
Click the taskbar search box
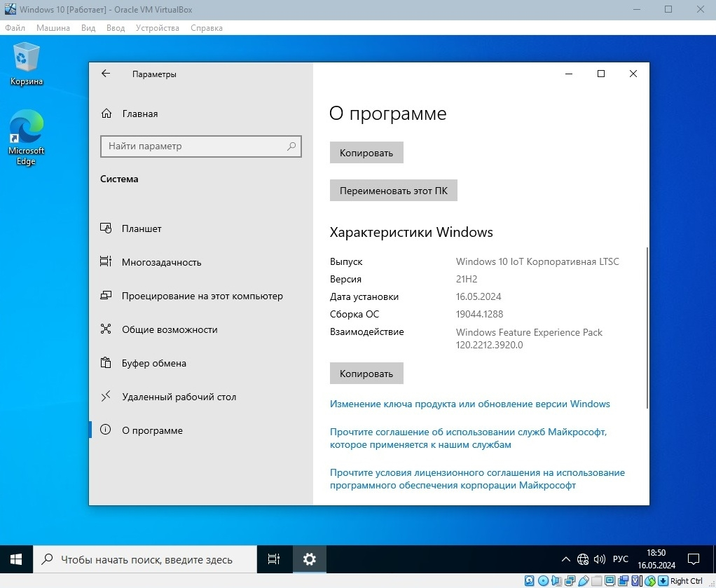point(145,559)
